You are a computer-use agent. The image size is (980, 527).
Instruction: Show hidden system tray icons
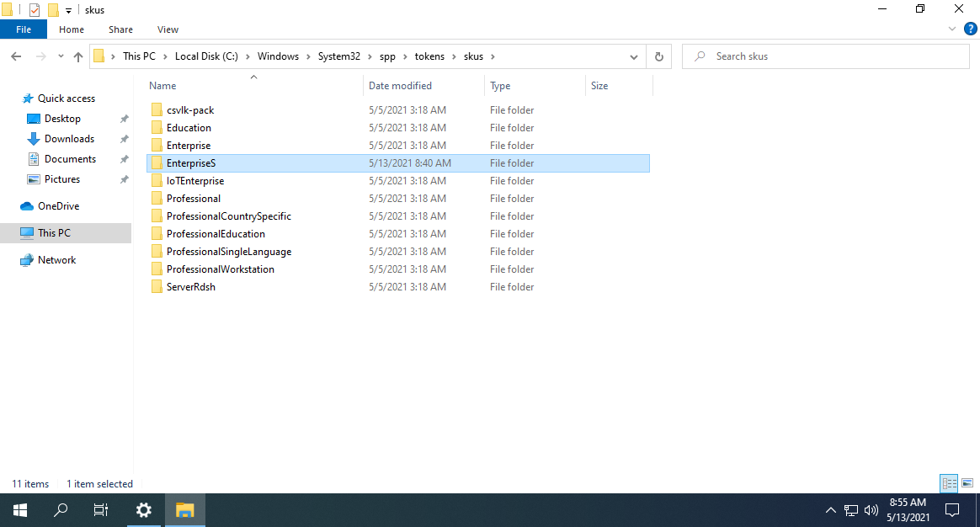pos(831,510)
